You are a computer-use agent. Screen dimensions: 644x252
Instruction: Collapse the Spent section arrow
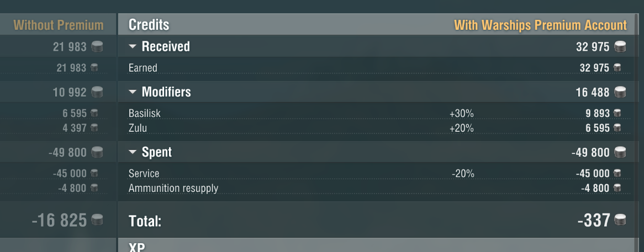click(133, 153)
